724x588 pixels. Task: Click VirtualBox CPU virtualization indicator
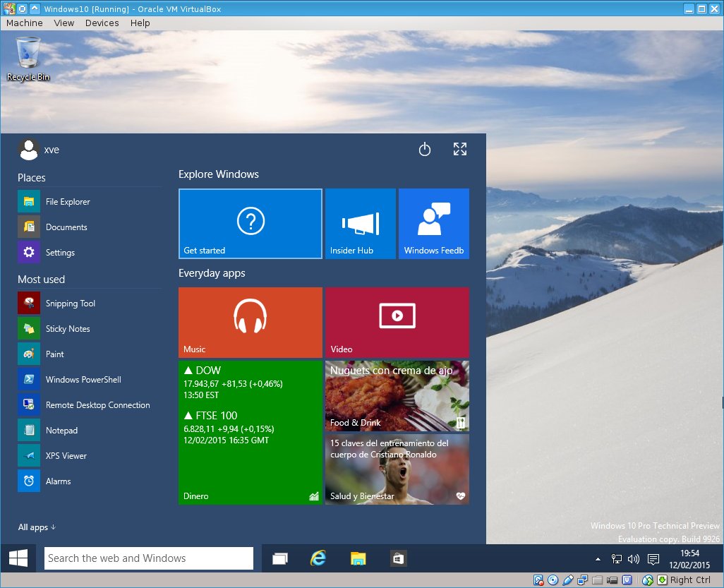coord(627,580)
